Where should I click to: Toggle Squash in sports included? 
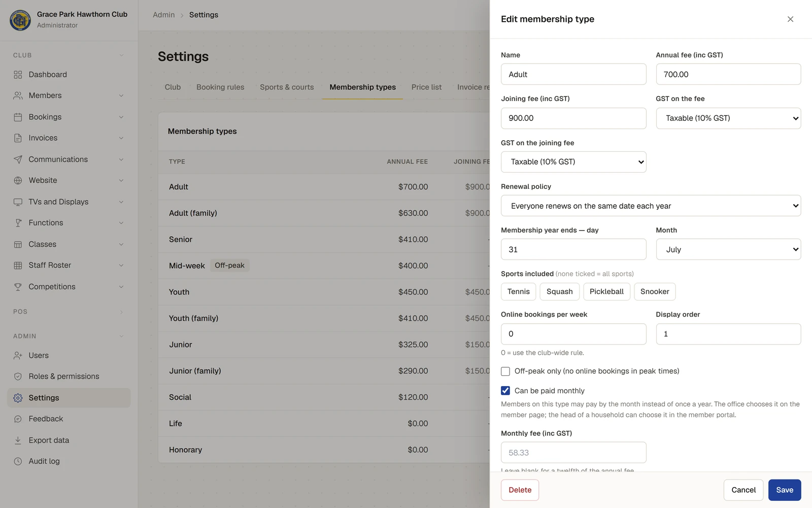[x=559, y=292]
